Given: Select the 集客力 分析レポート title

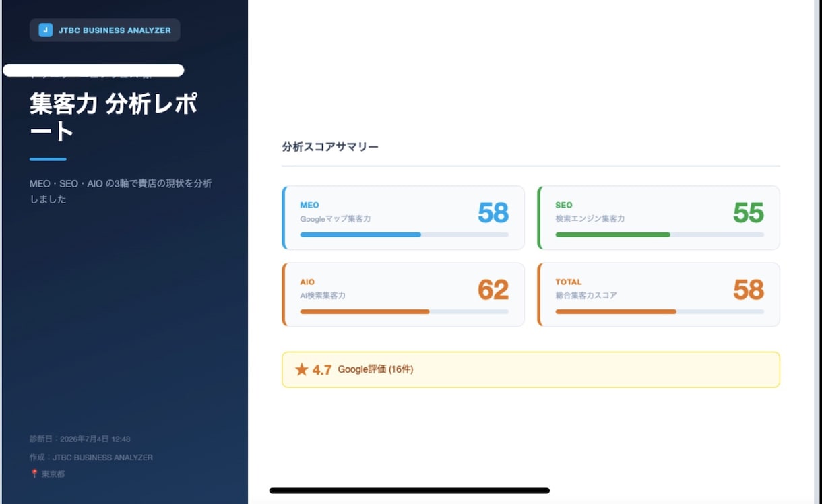Looking at the screenshot, I should point(113,117).
